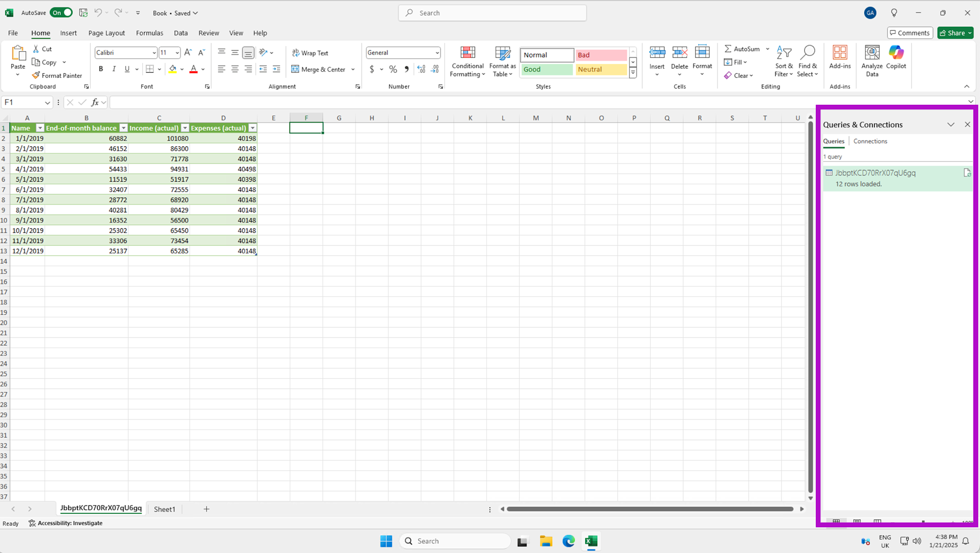Select the Good cell style
The image size is (980, 553).
click(546, 69)
